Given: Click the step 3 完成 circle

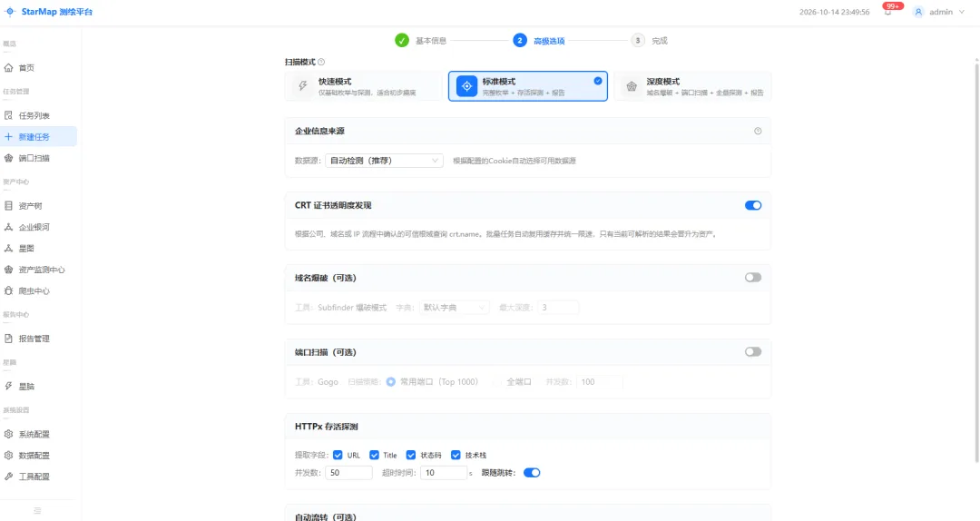Looking at the screenshot, I should (638, 41).
